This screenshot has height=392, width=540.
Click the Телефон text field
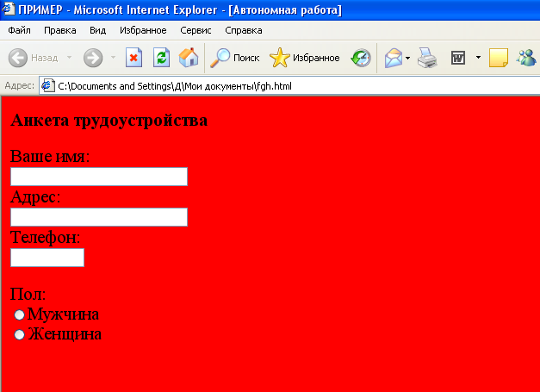(47, 258)
